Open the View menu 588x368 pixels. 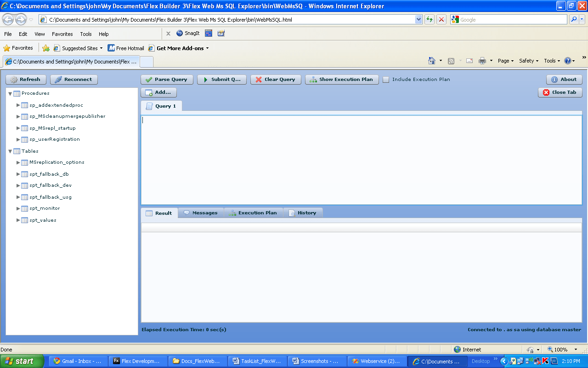40,34
